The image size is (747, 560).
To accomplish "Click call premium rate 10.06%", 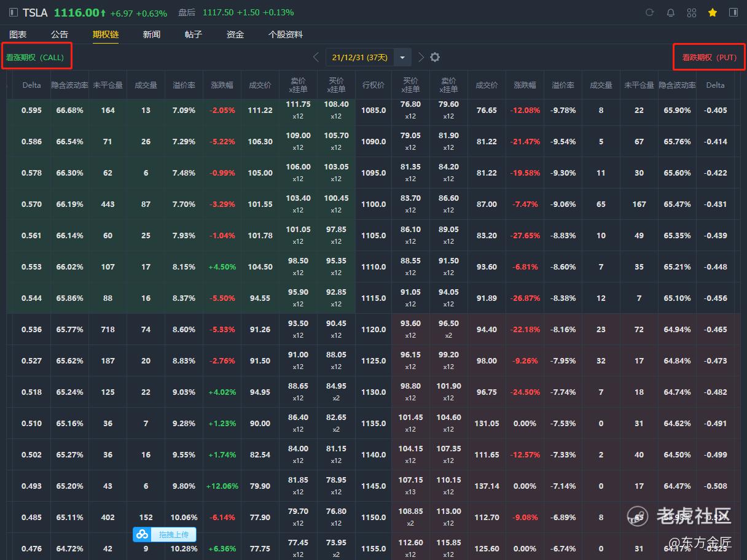I will 184,518.
